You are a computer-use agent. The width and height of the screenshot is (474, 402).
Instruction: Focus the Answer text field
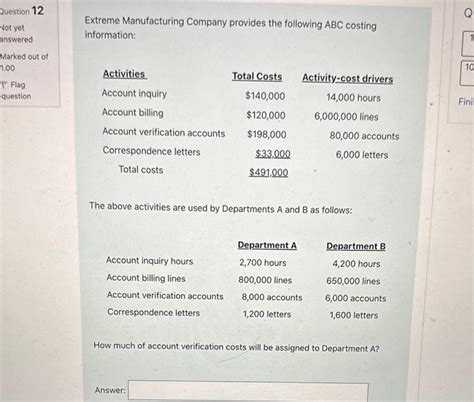click(248, 392)
